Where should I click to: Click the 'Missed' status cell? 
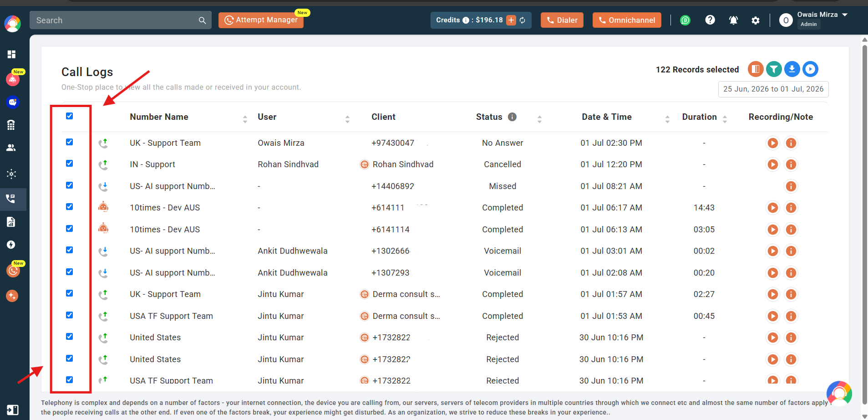click(x=503, y=186)
